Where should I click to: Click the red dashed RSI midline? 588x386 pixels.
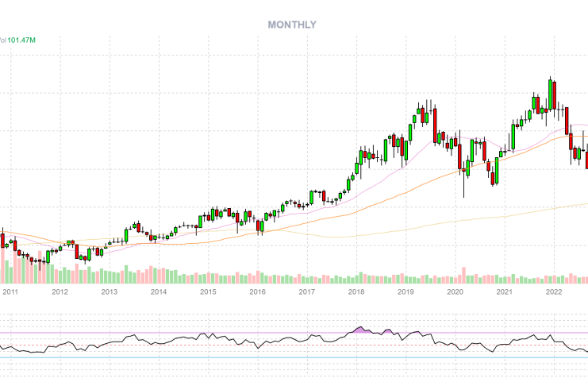tap(238, 345)
